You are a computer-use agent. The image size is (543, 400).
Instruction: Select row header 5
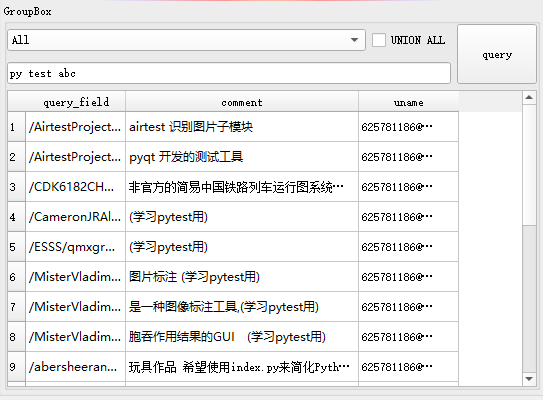(16, 247)
